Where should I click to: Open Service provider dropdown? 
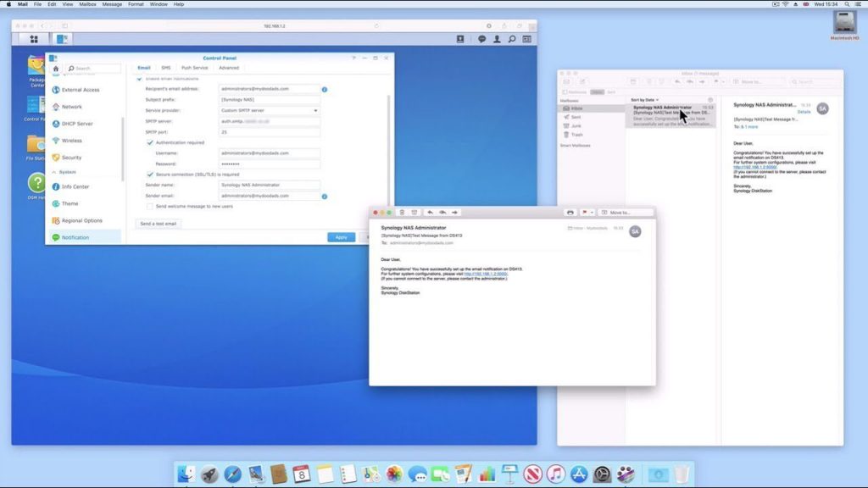coord(269,111)
